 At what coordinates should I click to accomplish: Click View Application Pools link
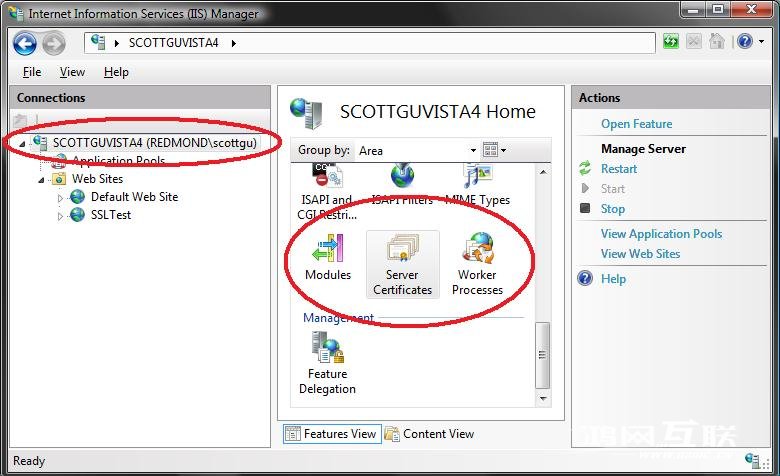[661, 234]
